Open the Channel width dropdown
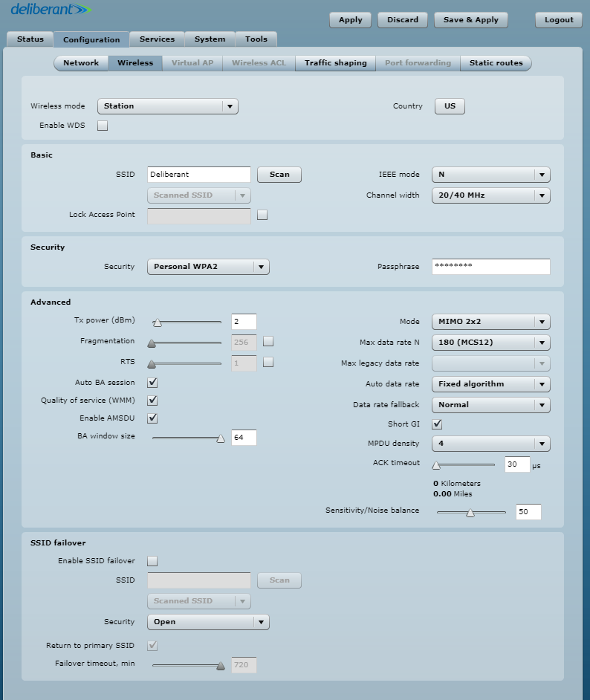Viewport: 590px width, 700px height. [x=490, y=195]
